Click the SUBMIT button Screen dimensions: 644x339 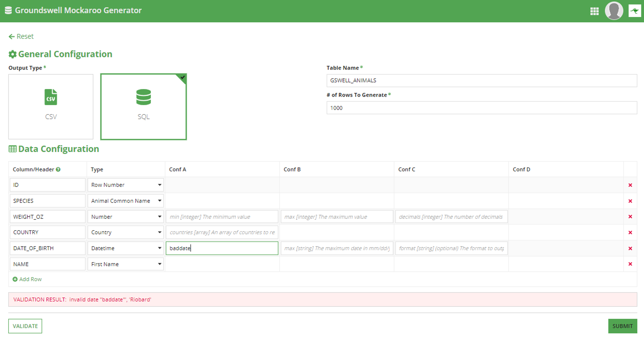tap(623, 326)
